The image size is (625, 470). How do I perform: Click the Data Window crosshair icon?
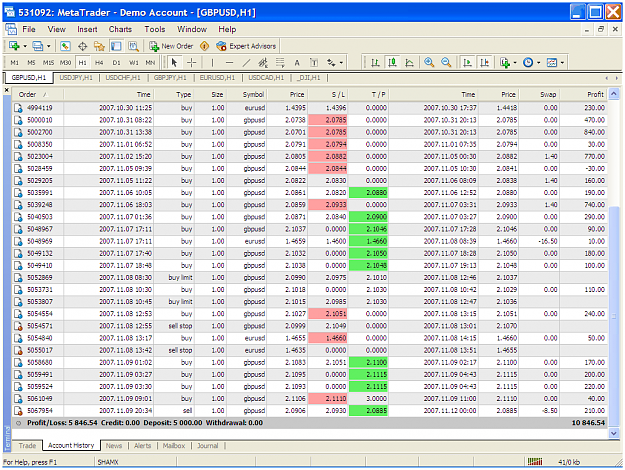83,46
